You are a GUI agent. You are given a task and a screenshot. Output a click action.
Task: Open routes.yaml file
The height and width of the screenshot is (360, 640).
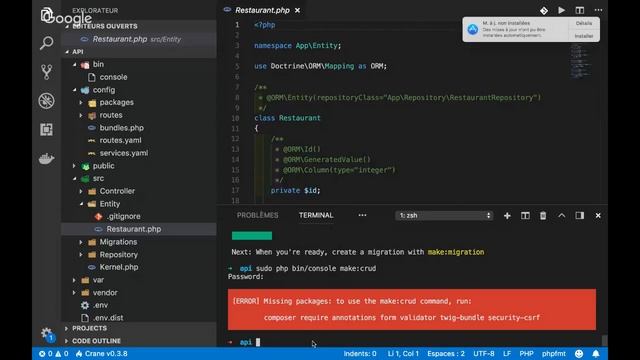pos(120,140)
